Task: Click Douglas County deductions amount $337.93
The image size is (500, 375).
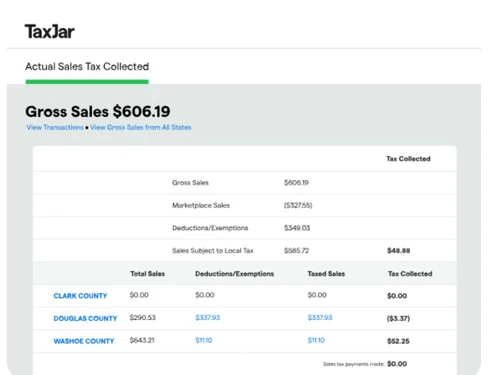Action: pos(208,317)
